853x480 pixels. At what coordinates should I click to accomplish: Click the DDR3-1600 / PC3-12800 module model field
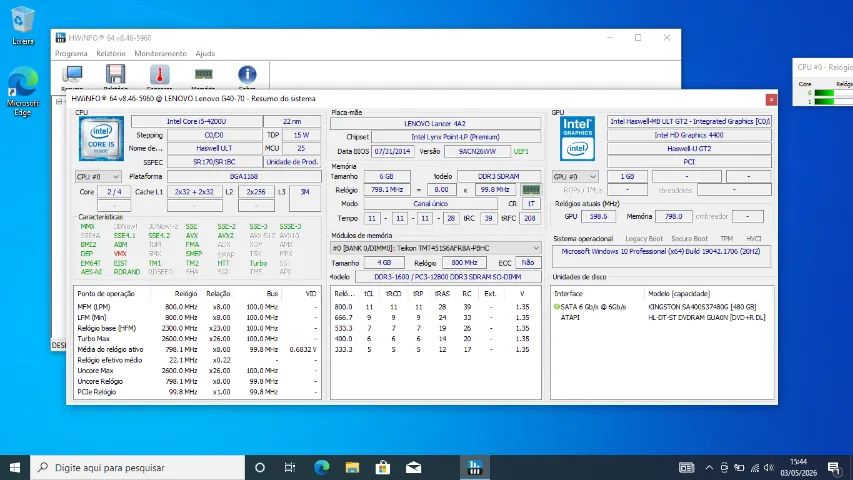tap(448, 277)
